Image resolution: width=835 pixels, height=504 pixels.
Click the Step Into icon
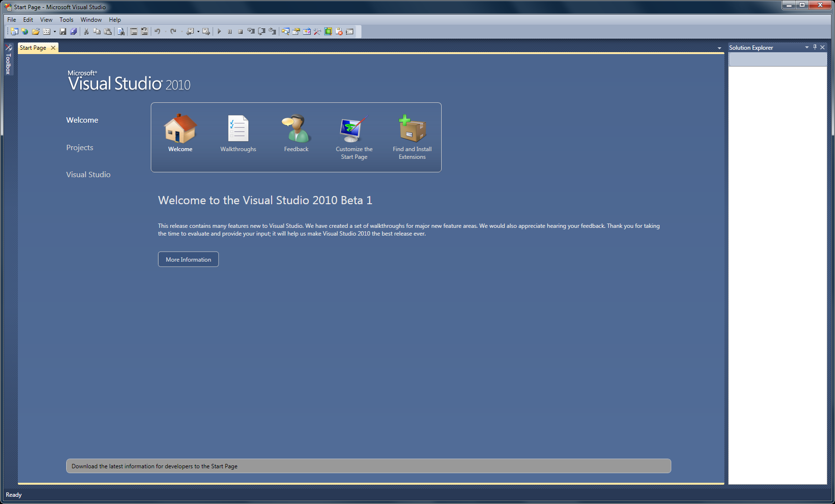[251, 31]
